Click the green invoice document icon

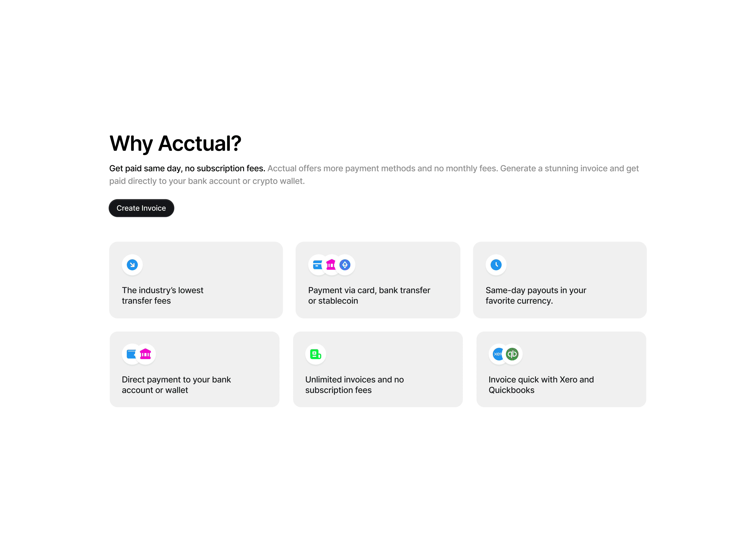point(315,354)
